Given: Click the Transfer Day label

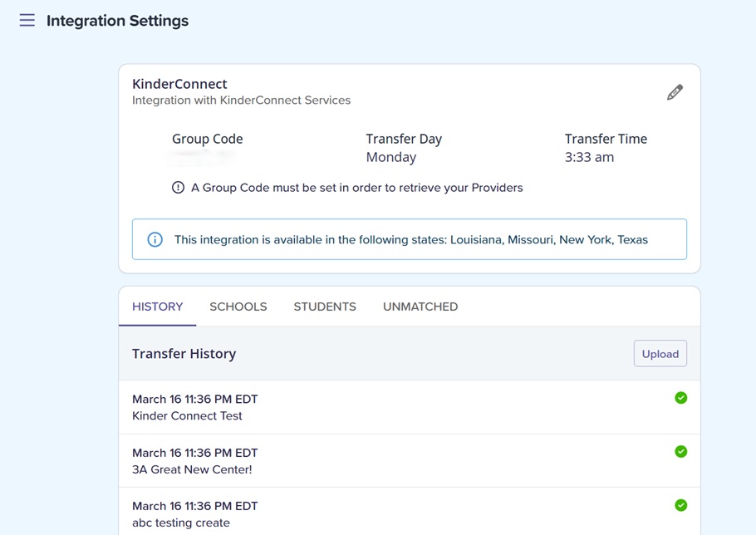Looking at the screenshot, I should tap(404, 139).
